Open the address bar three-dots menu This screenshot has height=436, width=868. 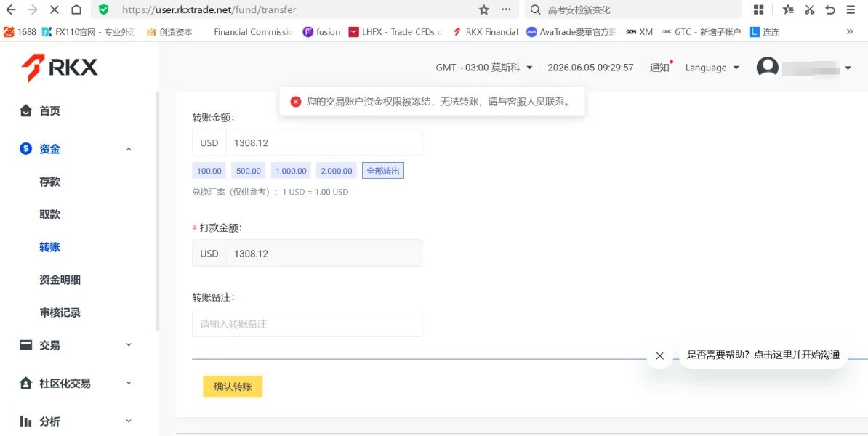(x=506, y=9)
